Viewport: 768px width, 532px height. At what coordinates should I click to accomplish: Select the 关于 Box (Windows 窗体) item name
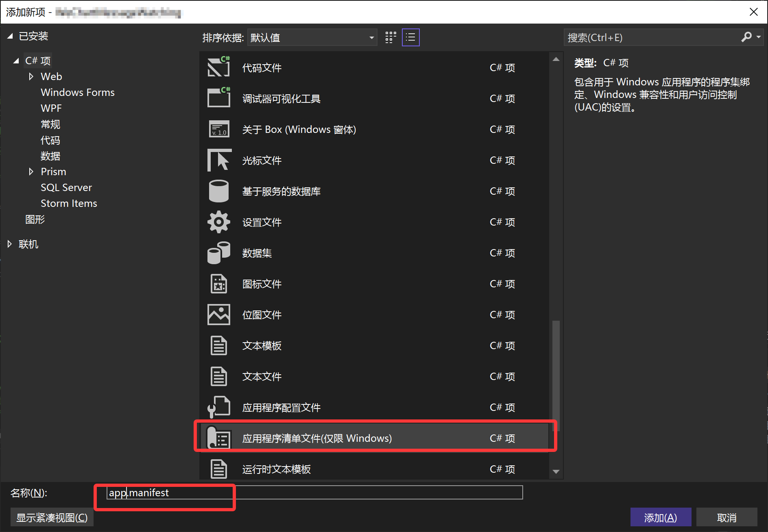pos(299,129)
